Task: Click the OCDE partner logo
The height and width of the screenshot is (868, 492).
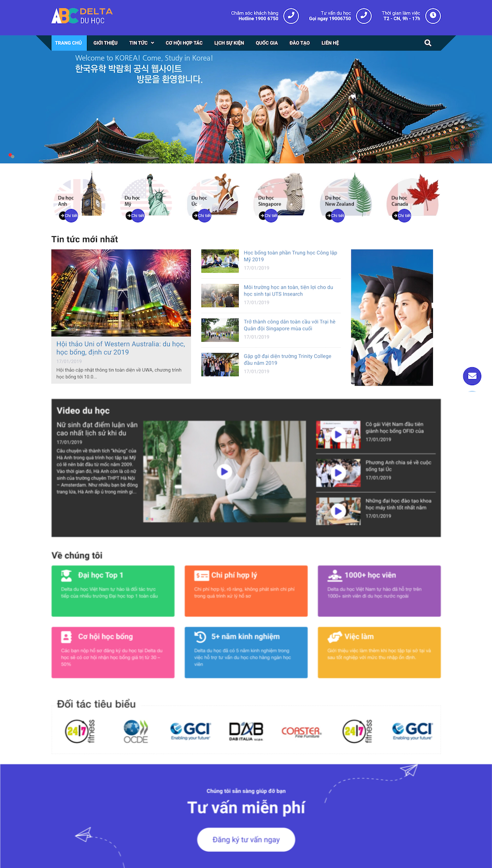Action: pos(136,731)
